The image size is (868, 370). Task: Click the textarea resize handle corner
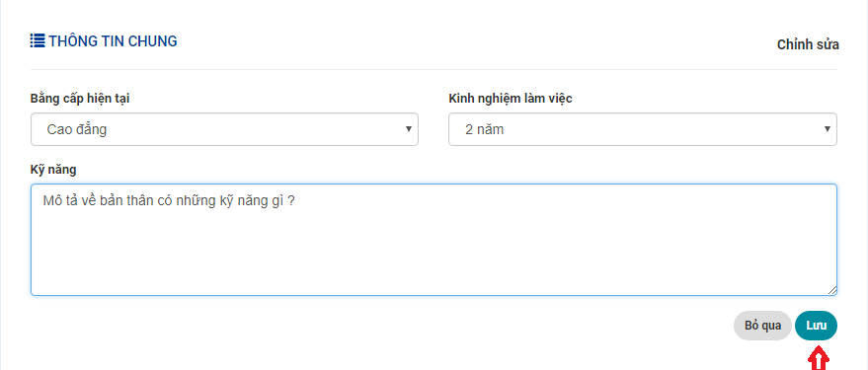(x=832, y=290)
